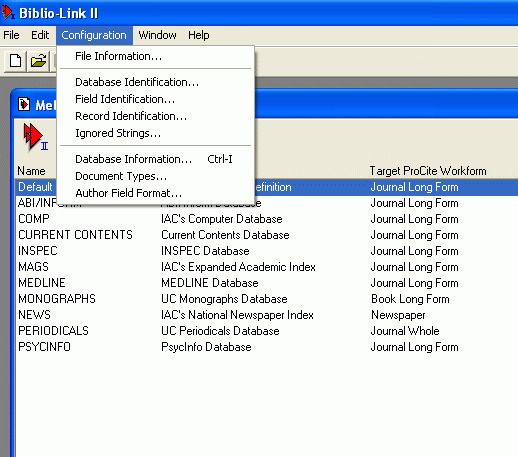Click the New file toolbar icon
The height and width of the screenshot is (457, 518).
point(15,61)
